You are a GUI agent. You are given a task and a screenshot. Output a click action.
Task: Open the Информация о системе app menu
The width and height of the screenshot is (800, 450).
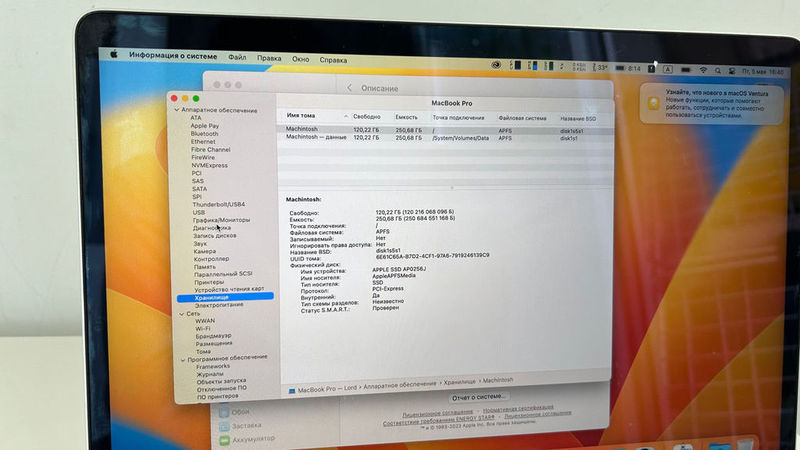[173, 56]
